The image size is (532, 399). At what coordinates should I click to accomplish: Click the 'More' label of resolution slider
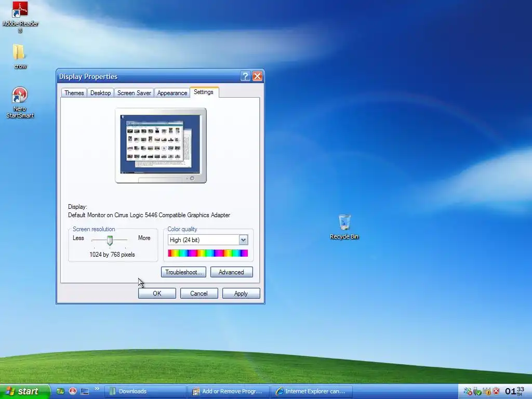(144, 238)
